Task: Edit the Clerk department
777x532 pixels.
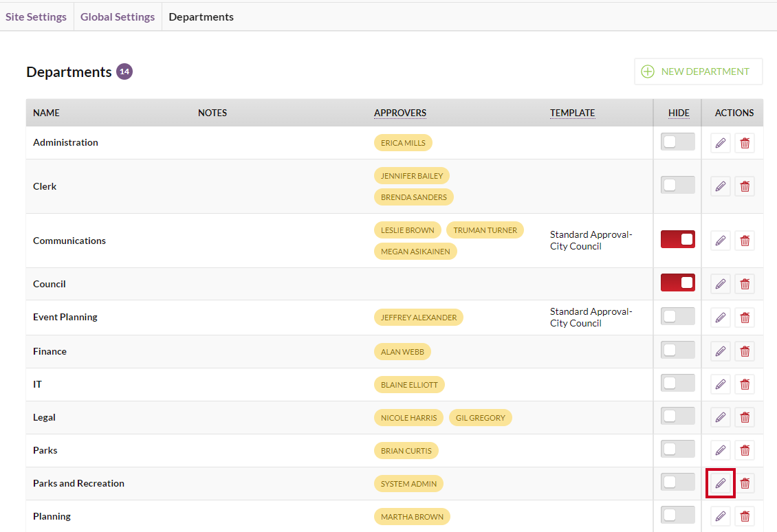Action: click(x=721, y=186)
